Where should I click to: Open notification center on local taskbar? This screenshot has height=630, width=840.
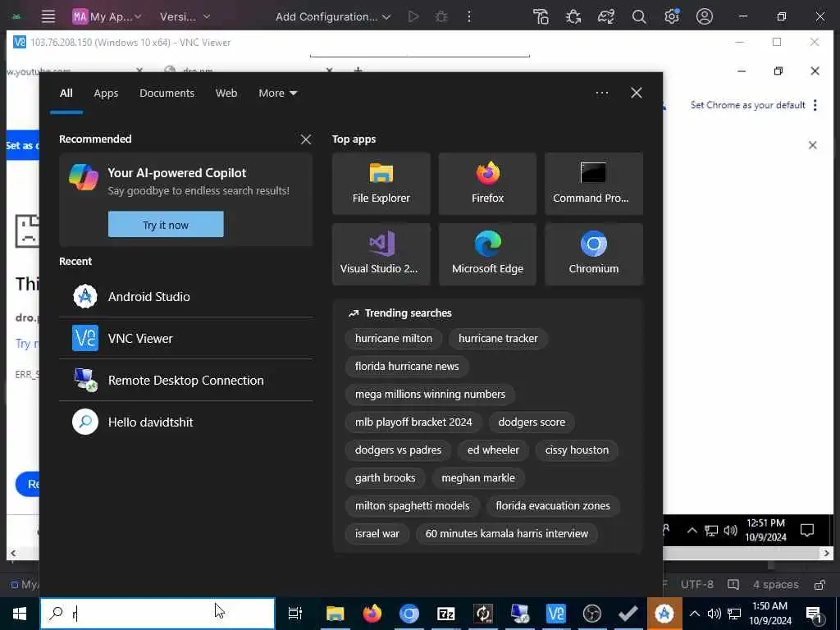click(815, 614)
